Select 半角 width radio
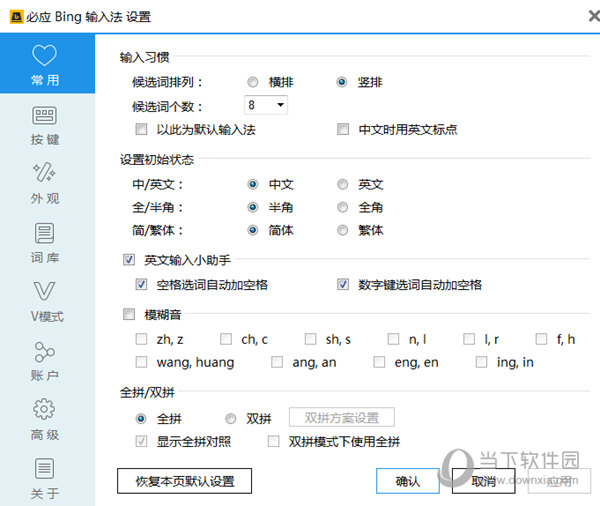 [x=253, y=207]
